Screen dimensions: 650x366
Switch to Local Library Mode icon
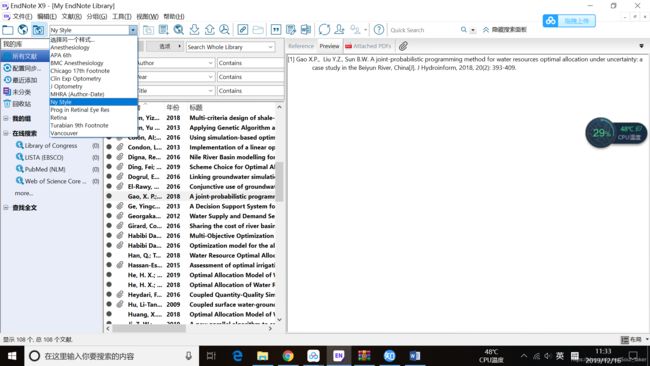[8, 30]
